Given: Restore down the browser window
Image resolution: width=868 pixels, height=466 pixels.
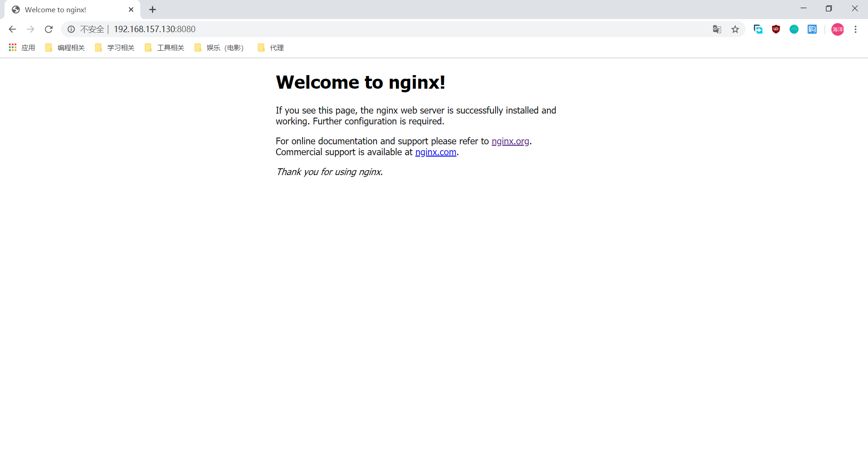Looking at the screenshot, I should tap(829, 8).
